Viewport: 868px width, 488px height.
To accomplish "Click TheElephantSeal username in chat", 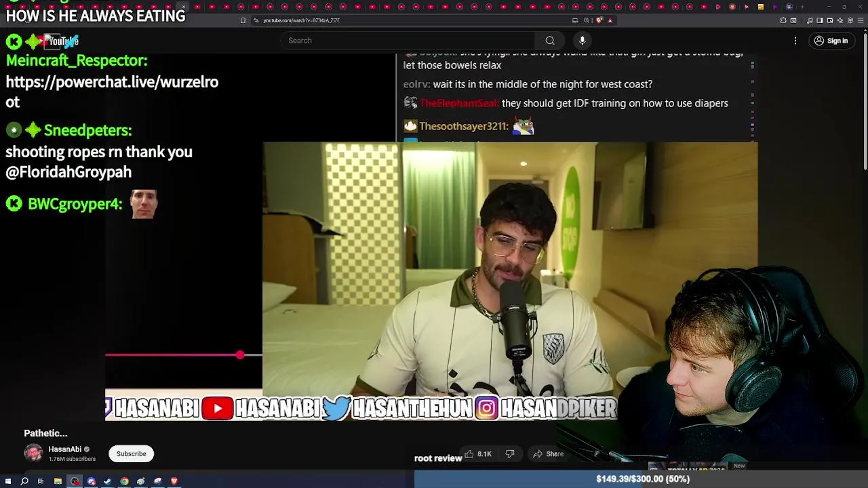I will tap(459, 103).
